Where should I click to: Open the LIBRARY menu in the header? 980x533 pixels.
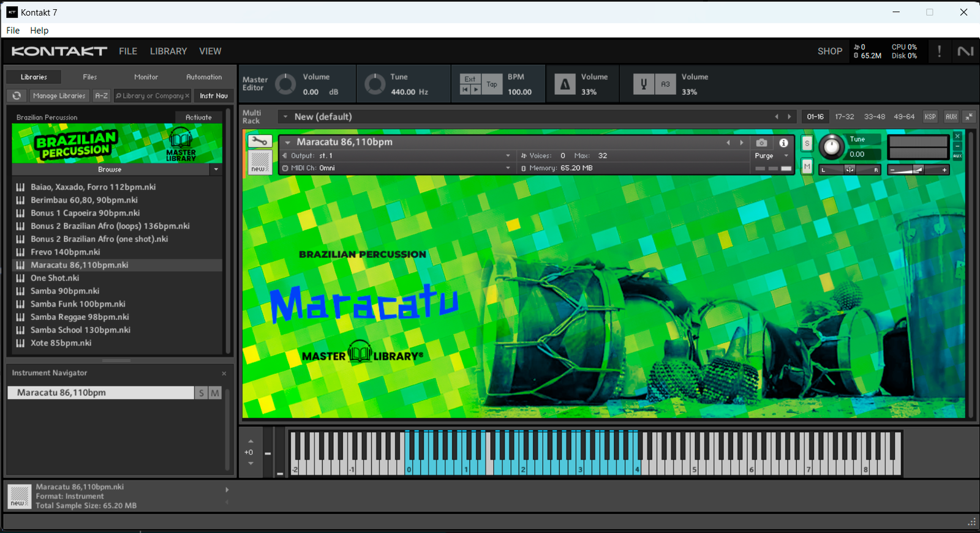click(x=168, y=51)
